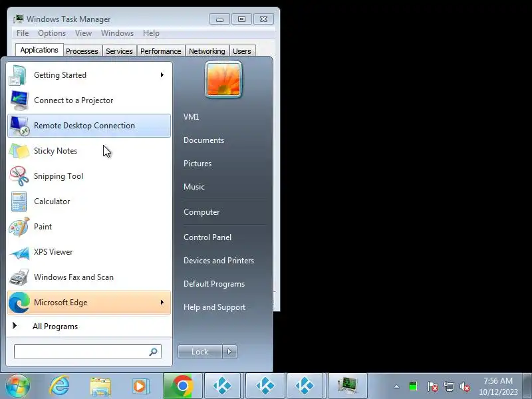
Task: Open Task Manager View menu
Action: tap(84, 33)
